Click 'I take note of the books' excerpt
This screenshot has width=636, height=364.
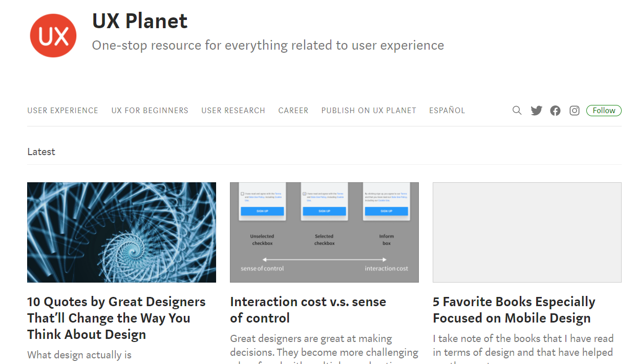click(x=523, y=348)
